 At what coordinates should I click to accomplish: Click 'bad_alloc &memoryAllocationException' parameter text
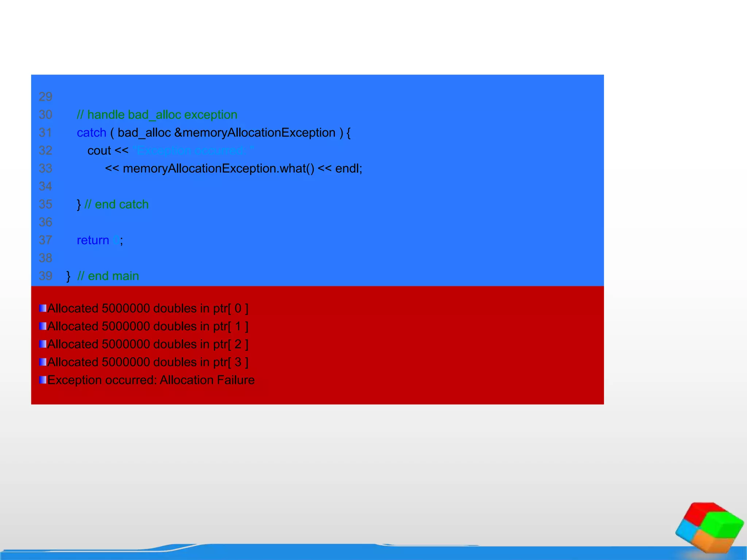tap(227, 133)
